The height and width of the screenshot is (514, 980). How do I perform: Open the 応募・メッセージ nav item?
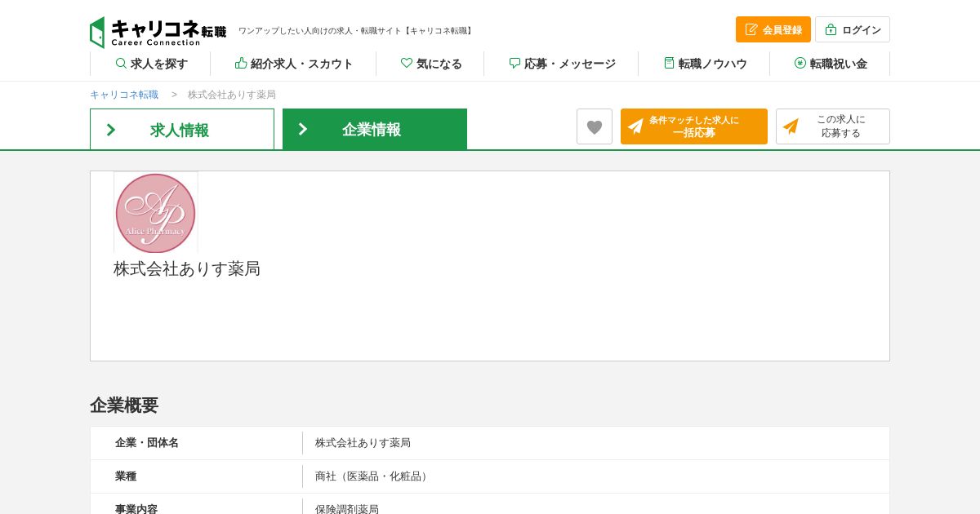pos(562,64)
